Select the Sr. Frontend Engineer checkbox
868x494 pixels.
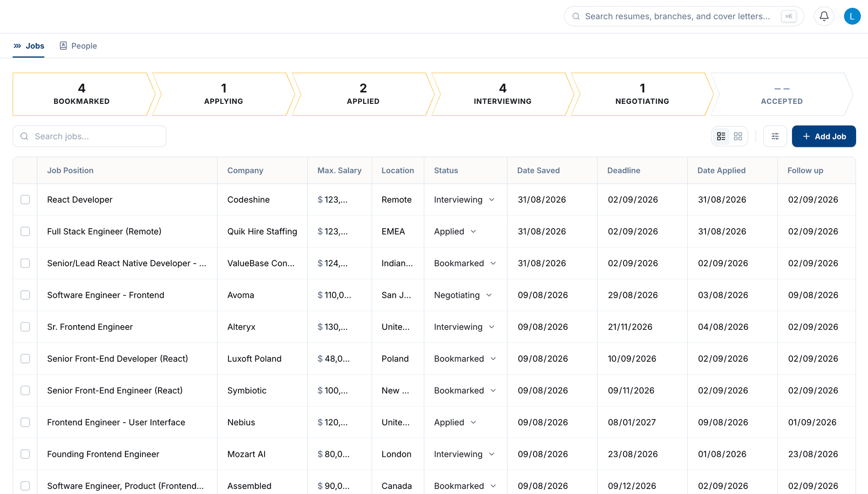25,327
